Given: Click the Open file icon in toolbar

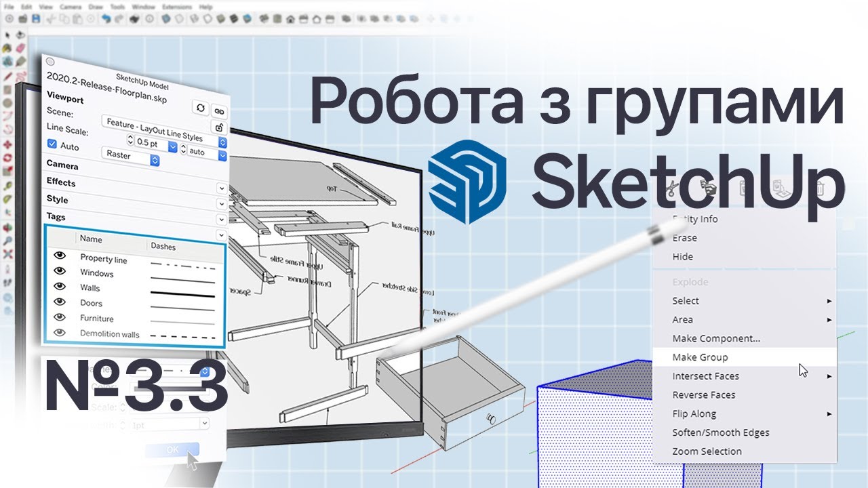Looking at the screenshot, I should tap(22, 19).
